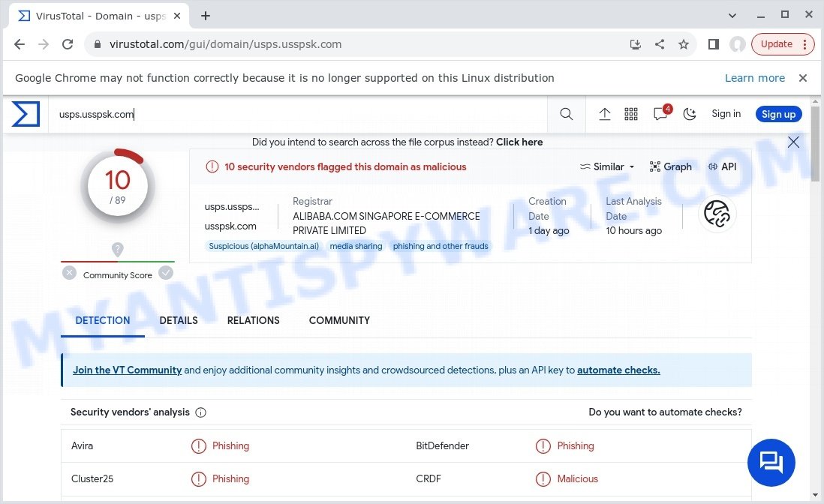Viewport: 824px width, 504px height.
Task: Dismiss the file corpus search suggestion
Action: point(793,142)
